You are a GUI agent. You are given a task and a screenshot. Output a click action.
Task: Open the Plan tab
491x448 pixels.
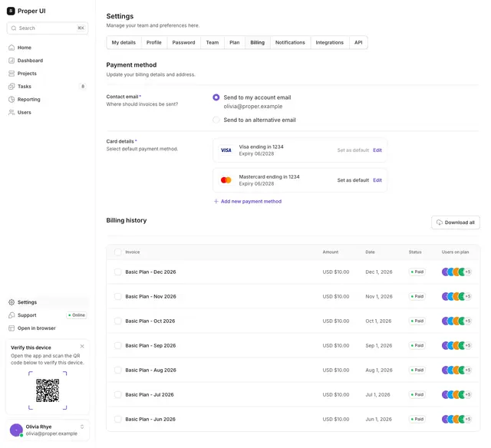(235, 43)
